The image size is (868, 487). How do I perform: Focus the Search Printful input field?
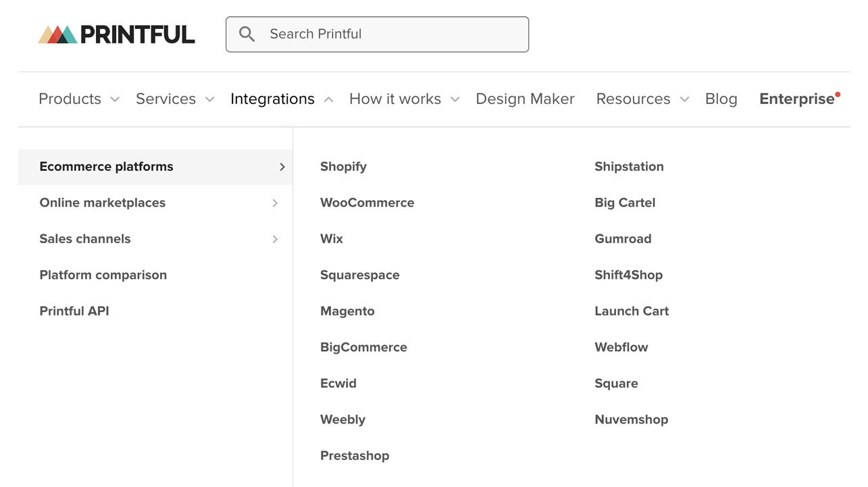[377, 34]
